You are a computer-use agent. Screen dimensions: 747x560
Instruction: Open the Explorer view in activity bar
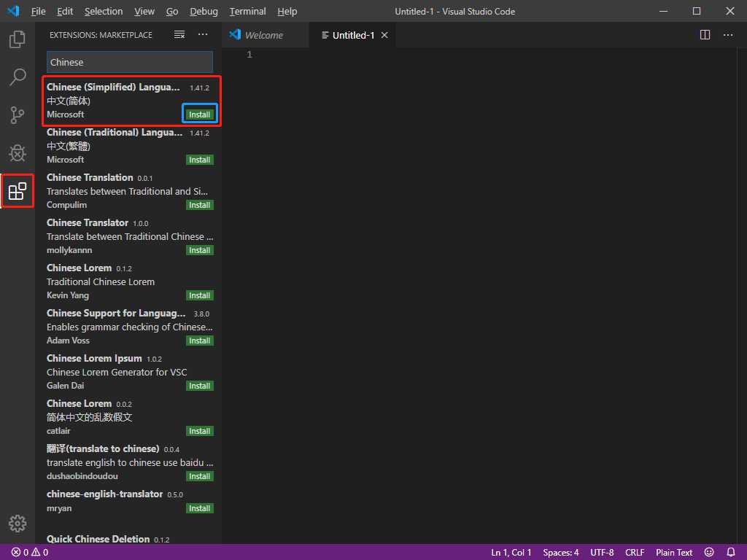click(x=18, y=39)
